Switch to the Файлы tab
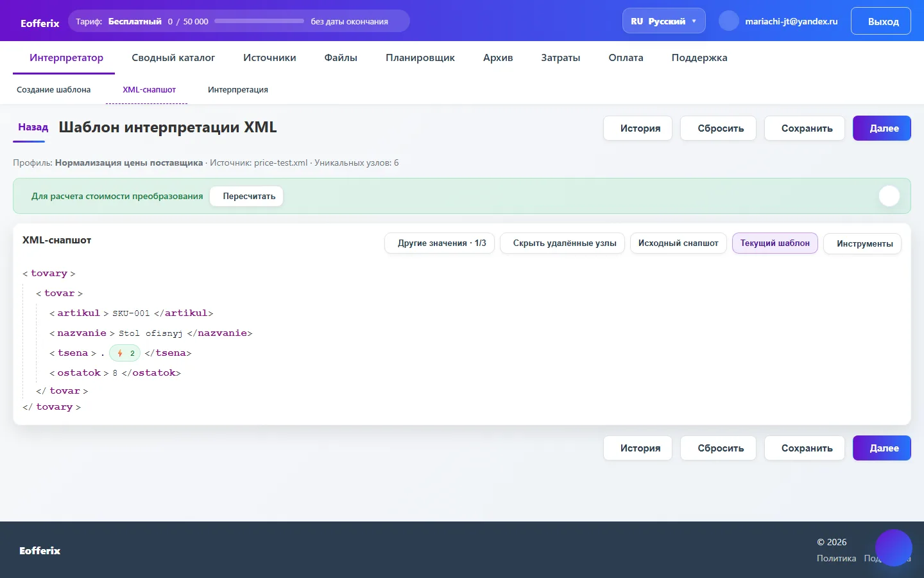This screenshot has height=578, width=924. tap(341, 58)
